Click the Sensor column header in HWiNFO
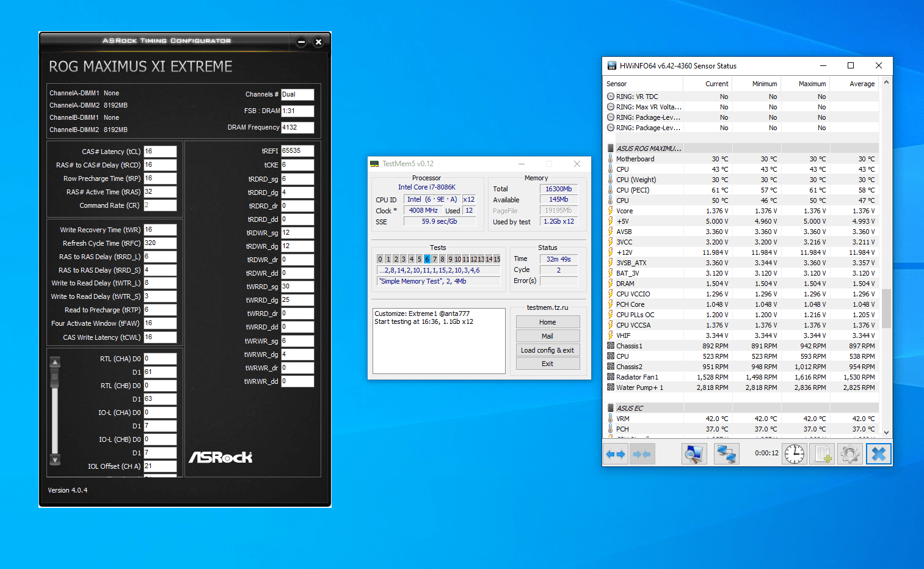 click(643, 84)
